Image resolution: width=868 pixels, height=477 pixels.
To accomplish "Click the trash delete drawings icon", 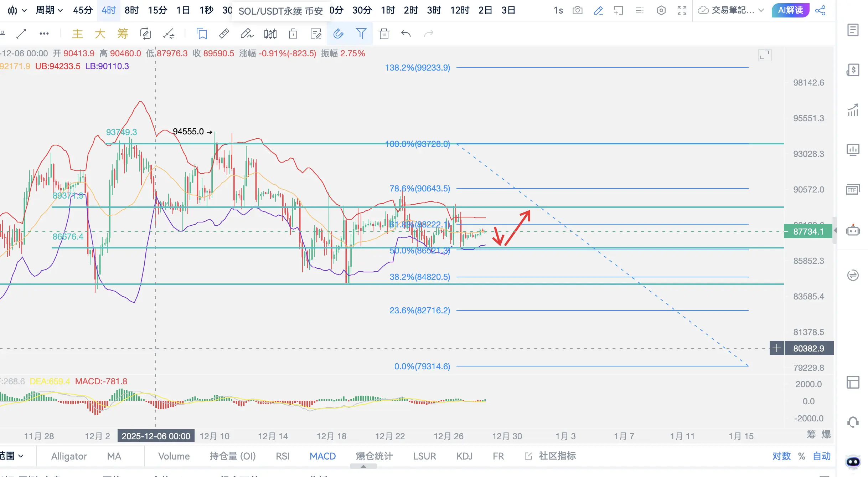I will click(384, 34).
